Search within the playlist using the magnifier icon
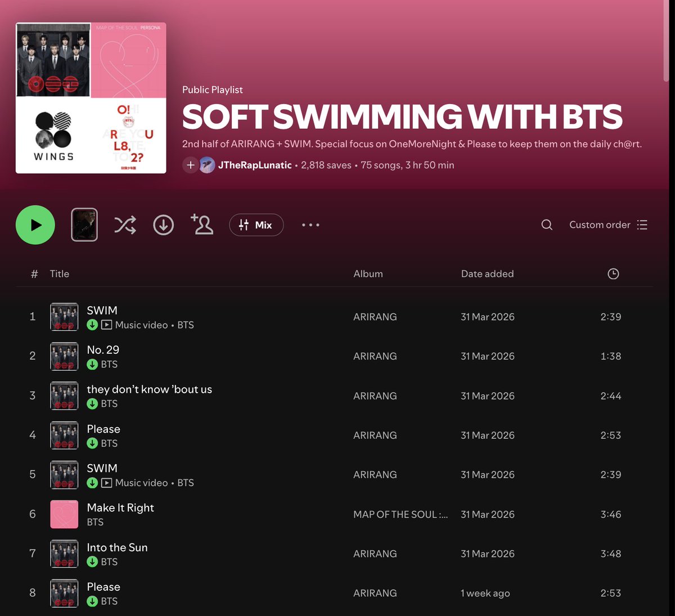Viewport: 675px width, 616px height. click(x=547, y=225)
